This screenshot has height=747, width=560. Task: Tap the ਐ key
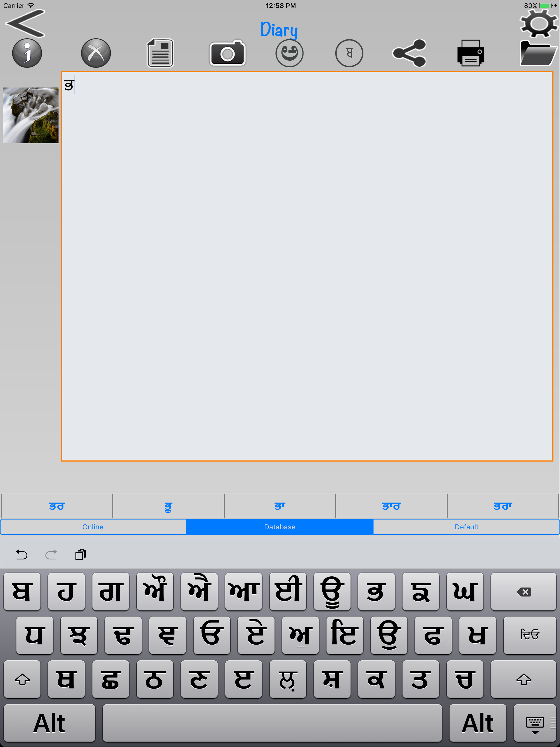point(199,592)
